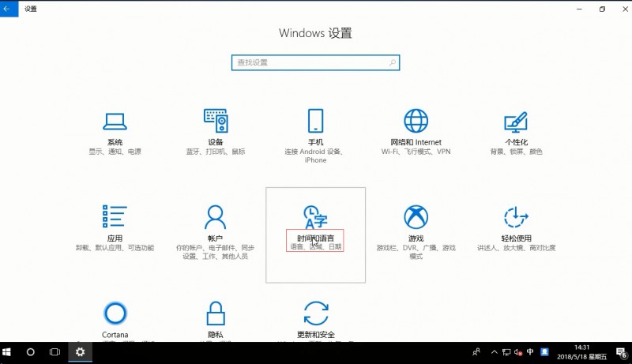
Task: Open the 隐私 (Privacy) padlock icon
Action: [x=216, y=313]
